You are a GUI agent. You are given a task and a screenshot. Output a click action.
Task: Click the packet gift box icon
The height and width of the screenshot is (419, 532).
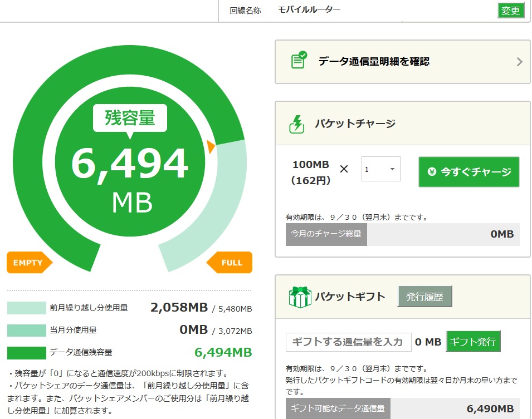(300, 297)
